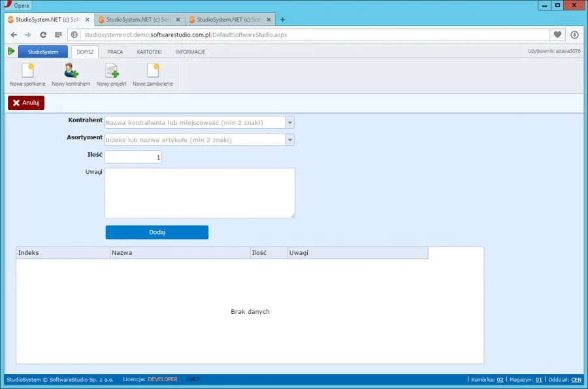The height and width of the screenshot is (389, 588).
Task: Click the Nowe zamówienie icon
Action: [153, 71]
